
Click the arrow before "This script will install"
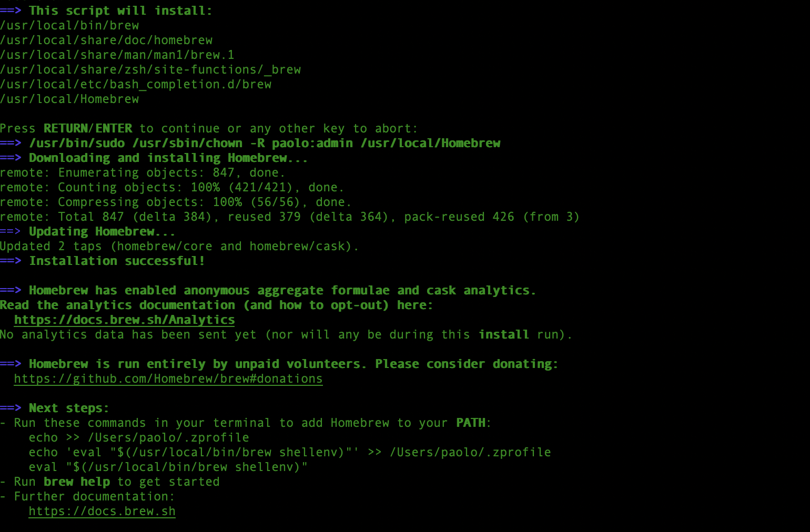(x=11, y=11)
